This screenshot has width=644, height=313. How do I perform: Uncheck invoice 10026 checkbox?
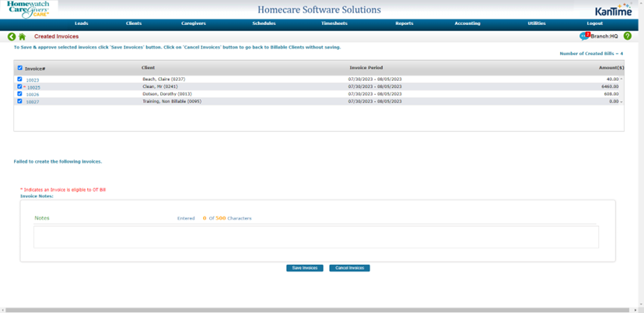pos(20,94)
